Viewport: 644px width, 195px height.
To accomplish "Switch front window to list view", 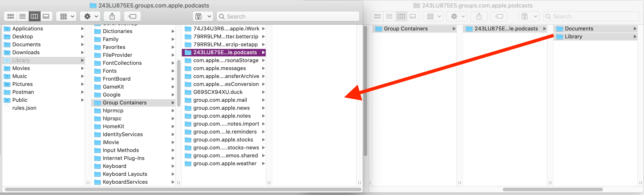I will click(23, 17).
